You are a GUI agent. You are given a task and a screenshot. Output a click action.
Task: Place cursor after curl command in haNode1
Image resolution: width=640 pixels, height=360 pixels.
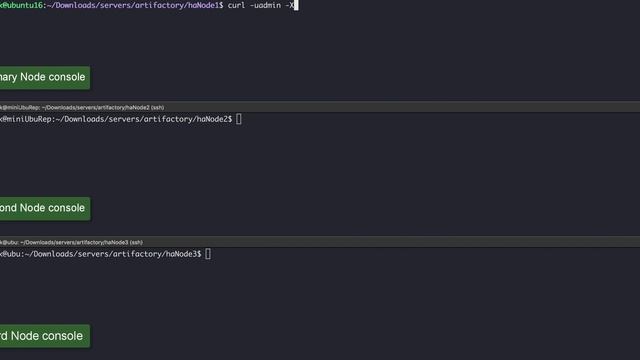pyautogui.click(x=296, y=5)
